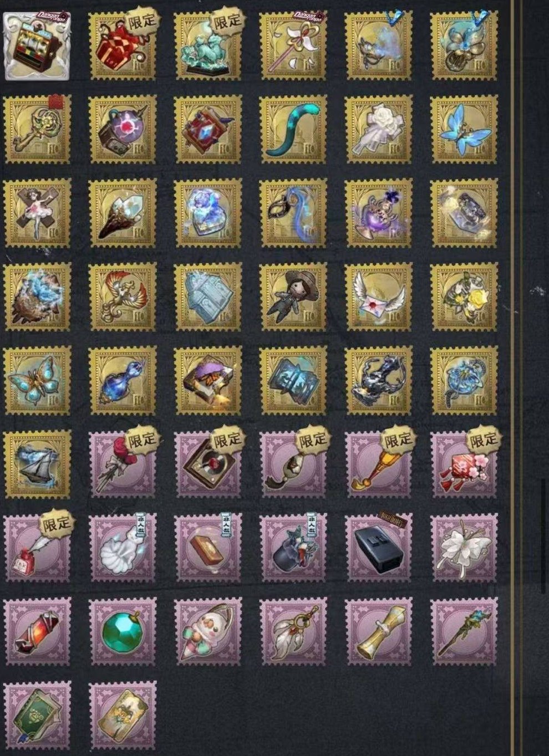Select the golden scroll purple stamp

coord(379,631)
